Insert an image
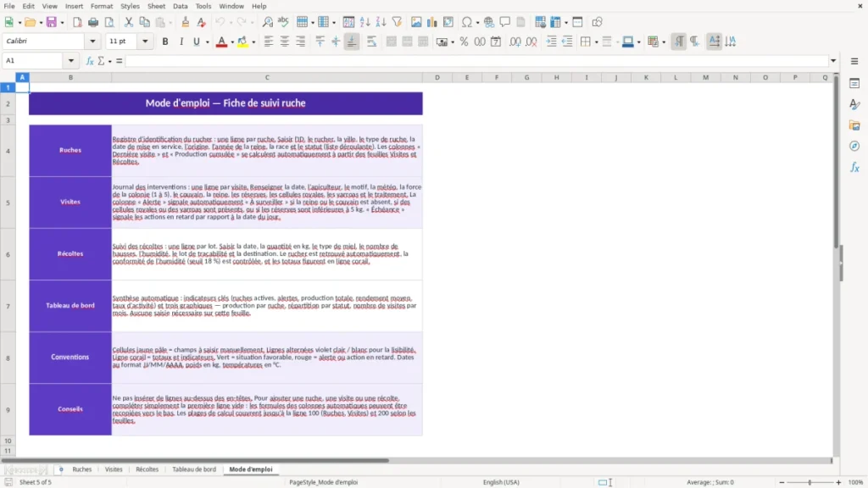 pyautogui.click(x=416, y=22)
